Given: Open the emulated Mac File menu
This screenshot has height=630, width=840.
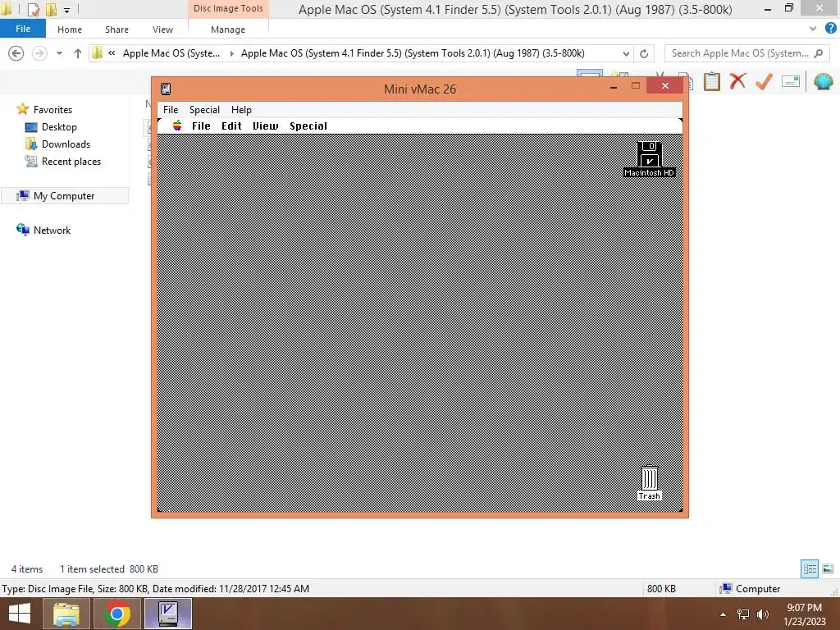Looking at the screenshot, I should coord(201,126).
